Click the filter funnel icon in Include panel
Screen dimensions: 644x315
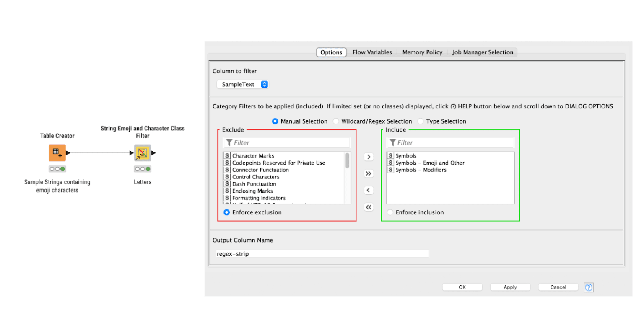click(x=392, y=143)
